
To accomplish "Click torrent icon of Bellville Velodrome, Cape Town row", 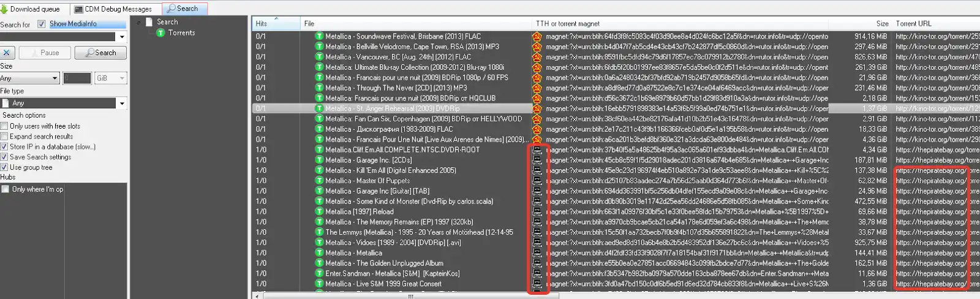I will pyautogui.click(x=319, y=47).
